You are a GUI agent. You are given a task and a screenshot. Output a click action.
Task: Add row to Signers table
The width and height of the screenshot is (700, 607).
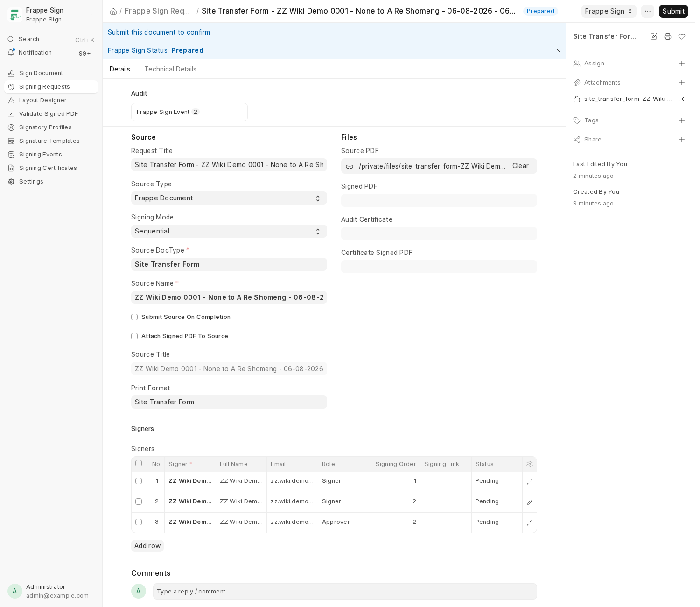147,546
